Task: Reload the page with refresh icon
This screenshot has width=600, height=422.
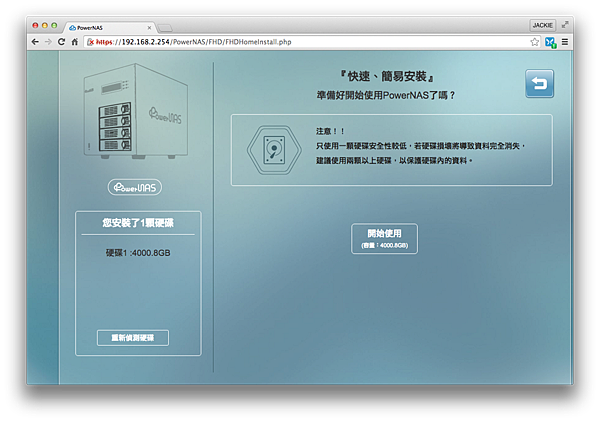Action: (x=61, y=42)
